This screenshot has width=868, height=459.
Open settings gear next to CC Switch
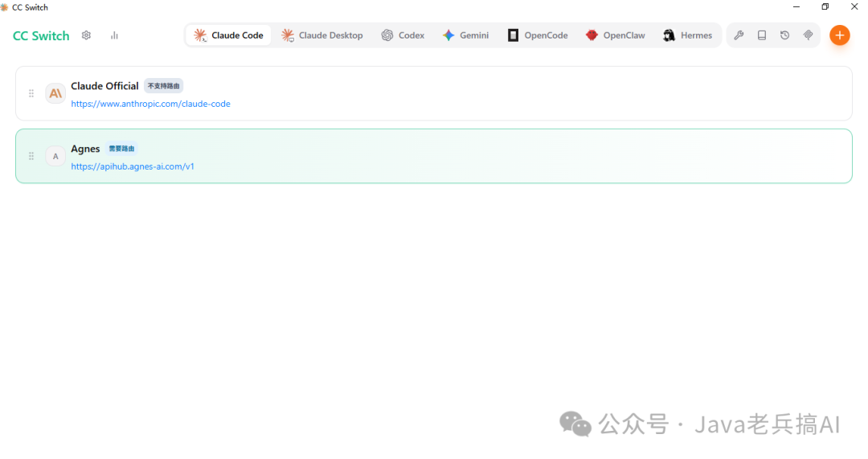pyautogui.click(x=86, y=35)
